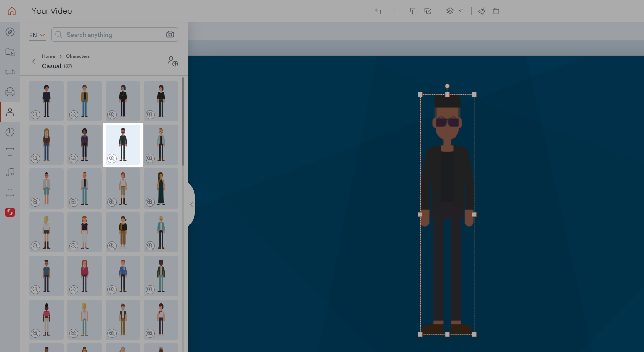Select highlighted character with sunglasses and flat-top

coord(123,145)
